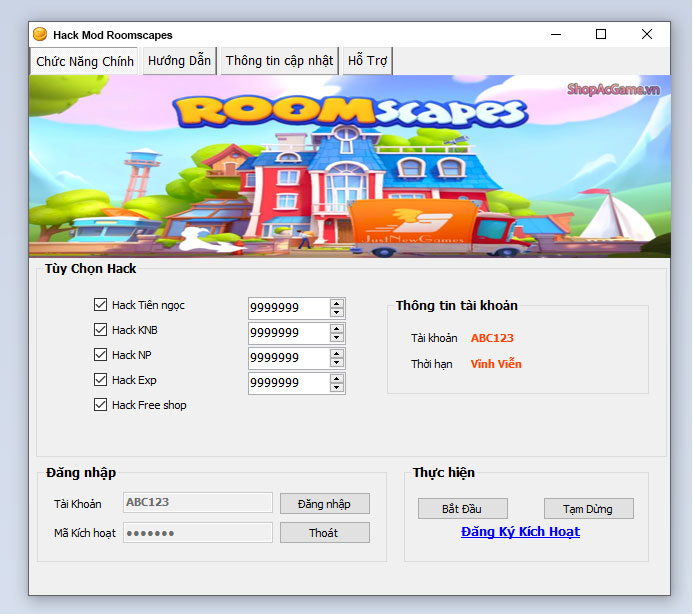Increase Hack KNB value with up arrow
This screenshot has width=693, height=616.
coord(337,329)
